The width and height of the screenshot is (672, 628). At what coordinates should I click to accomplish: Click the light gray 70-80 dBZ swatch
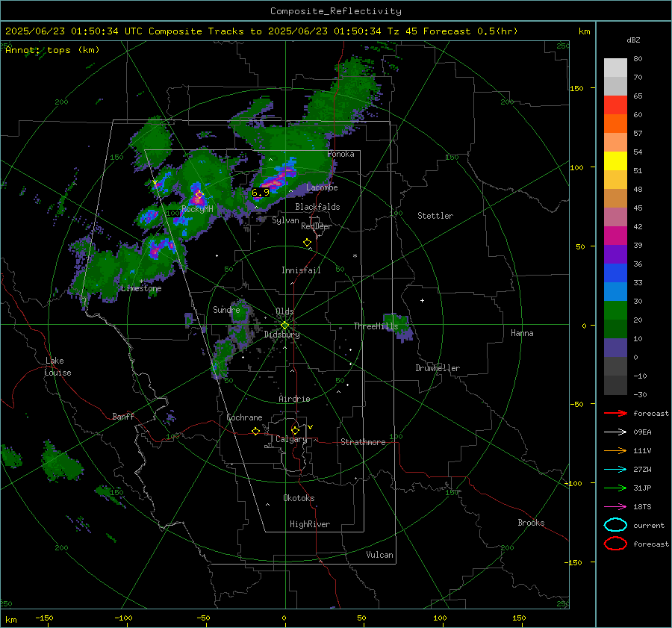(615, 68)
